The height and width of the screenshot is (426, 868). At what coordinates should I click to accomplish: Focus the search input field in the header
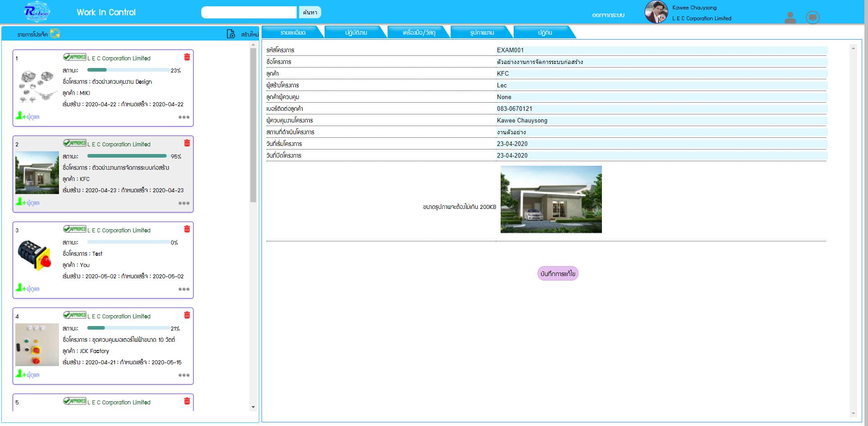[x=249, y=12]
